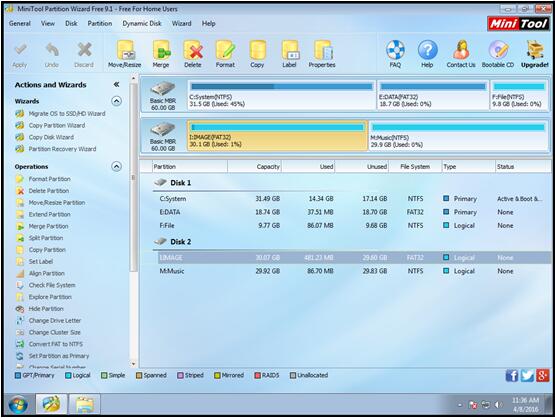This screenshot has width=555, height=418.
Task: Open the General menu
Action: (x=20, y=23)
